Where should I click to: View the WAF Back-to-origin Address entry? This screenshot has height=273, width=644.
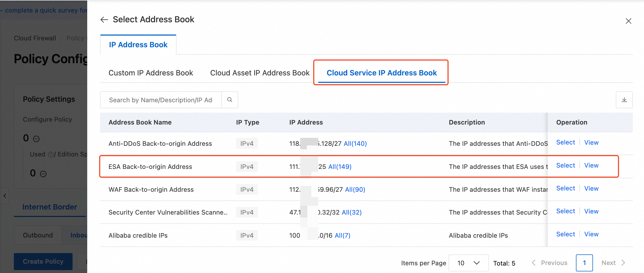pos(591,189)
